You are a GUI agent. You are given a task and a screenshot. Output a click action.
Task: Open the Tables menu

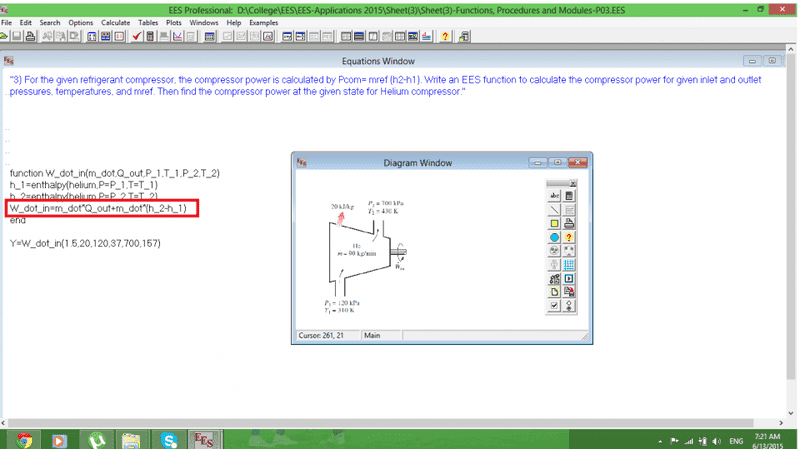pos(147,22)
